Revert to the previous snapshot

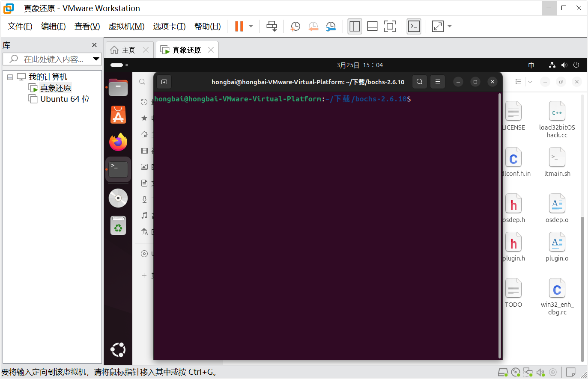[313, 27]
